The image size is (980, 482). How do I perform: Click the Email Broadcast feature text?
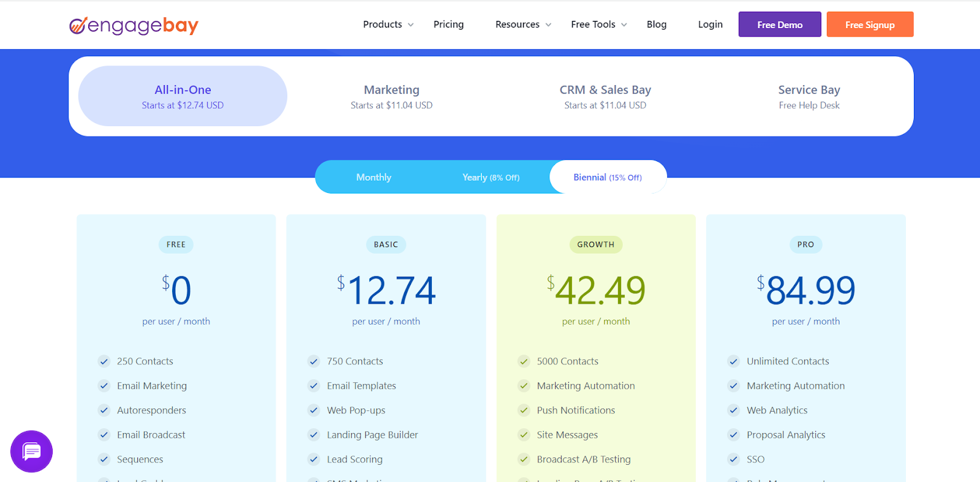tap(151, 435)
